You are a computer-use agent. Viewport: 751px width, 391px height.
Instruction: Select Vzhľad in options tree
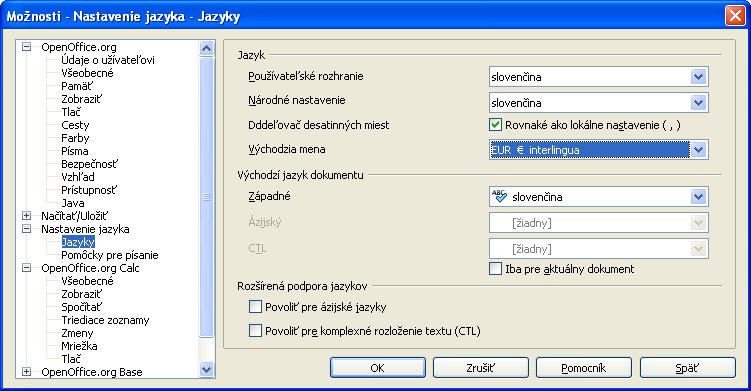[78, 177]
